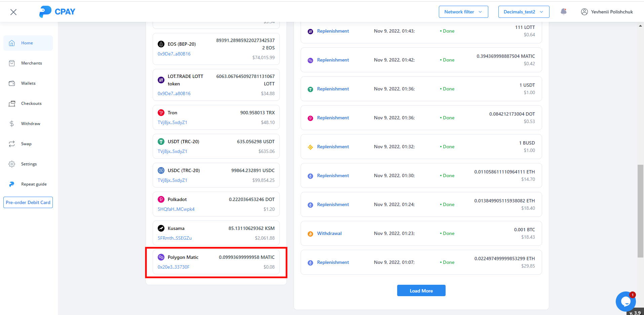Click the Kusama coin icon
The image size is (644, 315).
[161, 228]
